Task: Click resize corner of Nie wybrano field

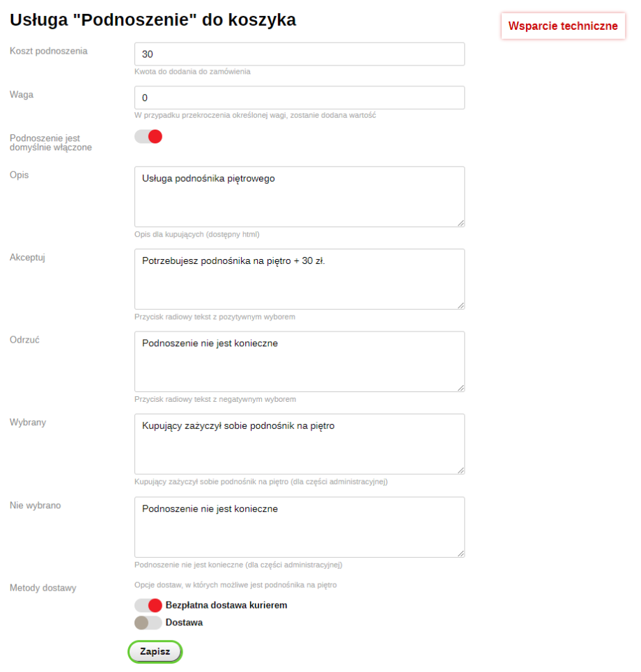Action: click(461, 553)
